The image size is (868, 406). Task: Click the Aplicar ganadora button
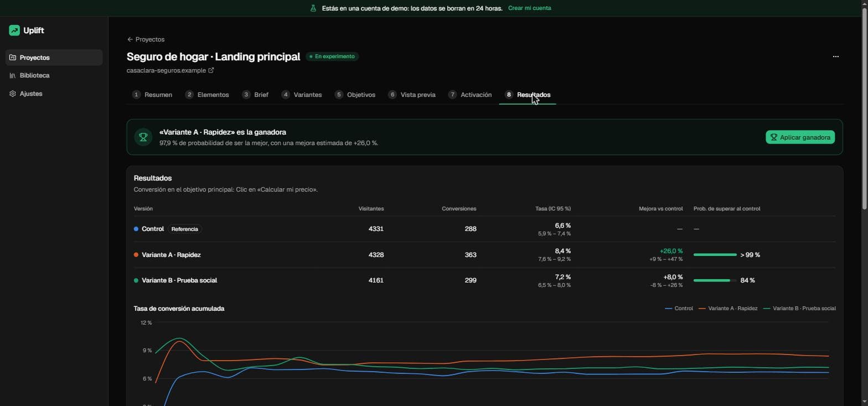[800, 137]
